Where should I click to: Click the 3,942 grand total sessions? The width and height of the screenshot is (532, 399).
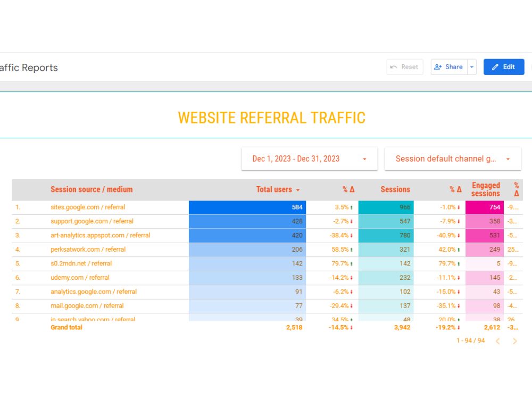pos(402,327)
